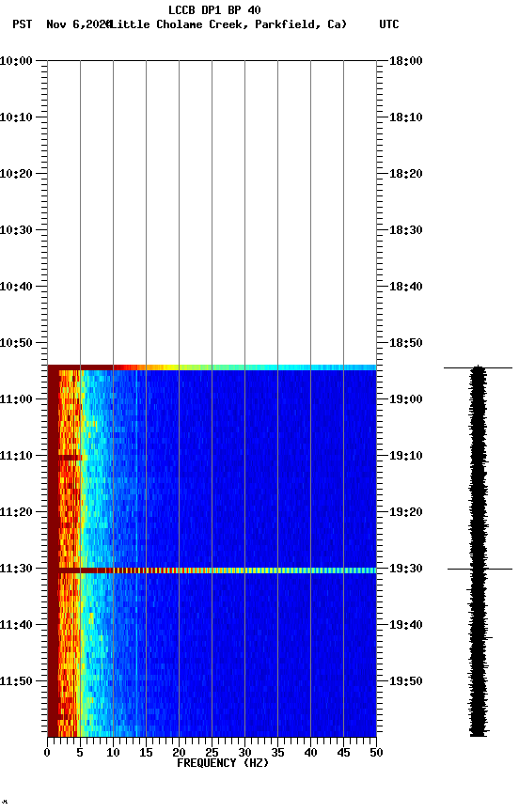The width and height of the screenshot is (519, 812).
Task: Click the '11:30' PST time label
Action: point(16,569)
